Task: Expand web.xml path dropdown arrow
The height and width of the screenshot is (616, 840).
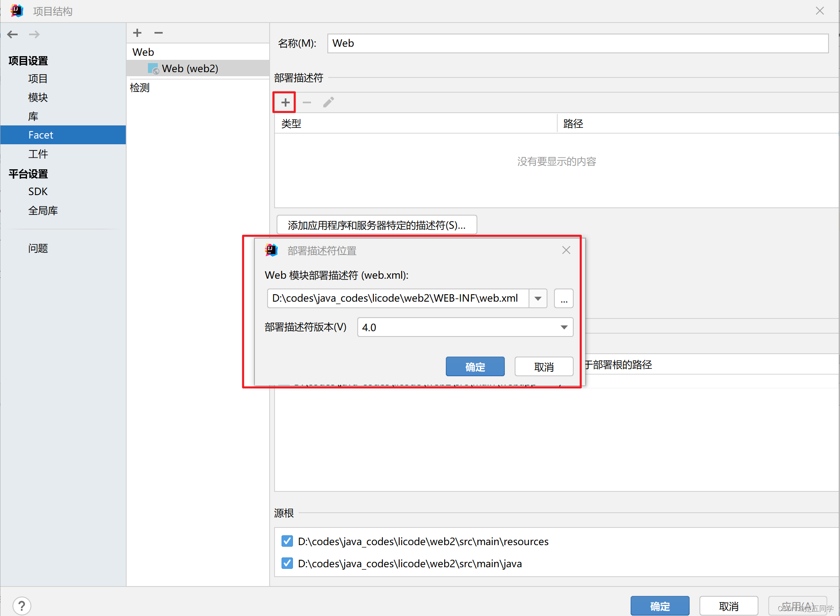Action: tap(538, 298)
